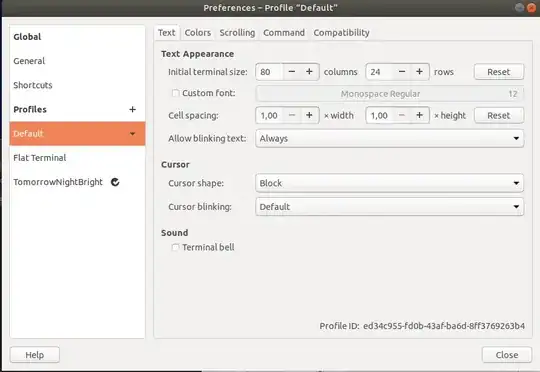
Task: Open the Cursor blinking dropdown
Action: click(x=390, y=207)
